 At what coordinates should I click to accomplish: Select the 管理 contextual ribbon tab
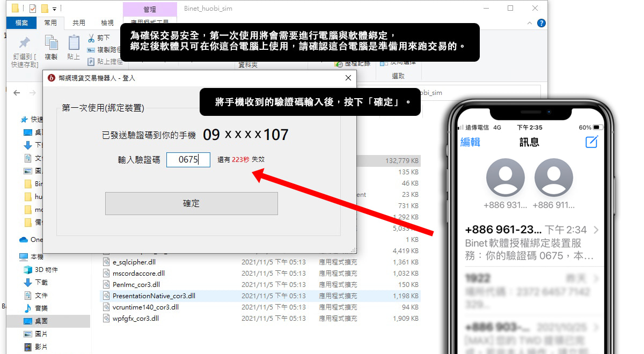150,10
